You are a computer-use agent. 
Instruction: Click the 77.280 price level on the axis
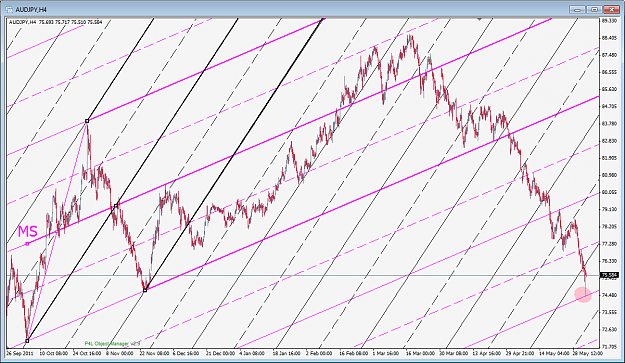(610, 243)
